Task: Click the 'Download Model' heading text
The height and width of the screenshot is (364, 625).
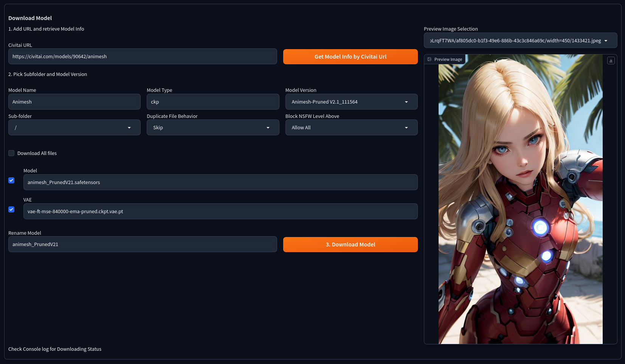Action: [x=30, y=18]
